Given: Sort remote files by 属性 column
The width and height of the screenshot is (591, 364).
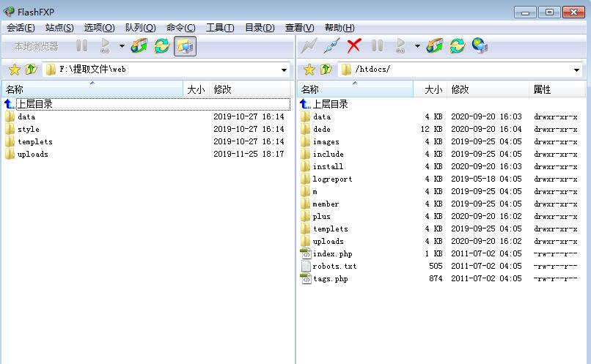Looking at the screenshot, I should pos(543,89).
